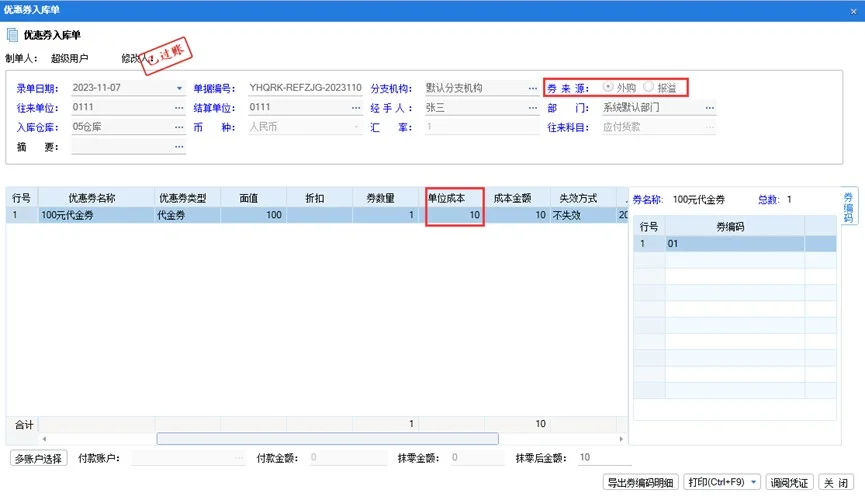Click the 汇率 input field
Image resolution: width=865 pixels, height=500 pixels.
tap(482, 127)
